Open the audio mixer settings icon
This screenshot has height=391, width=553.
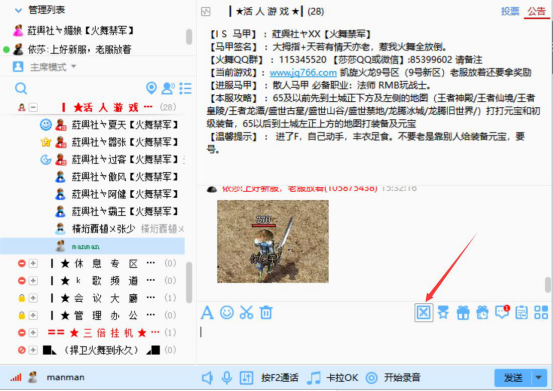tap(246, 378)
